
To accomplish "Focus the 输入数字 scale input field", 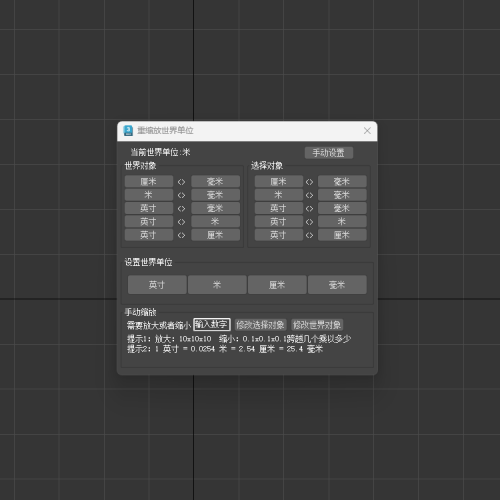I will (212, 324).
